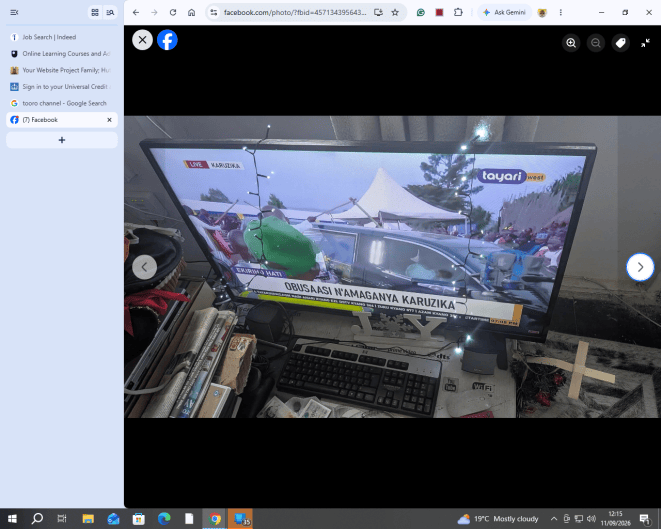The width and height of the screenshot is (661, 529).
Task: Close the Facebook photo viewer
Action: pyautogui.click(x=142, y=40)
